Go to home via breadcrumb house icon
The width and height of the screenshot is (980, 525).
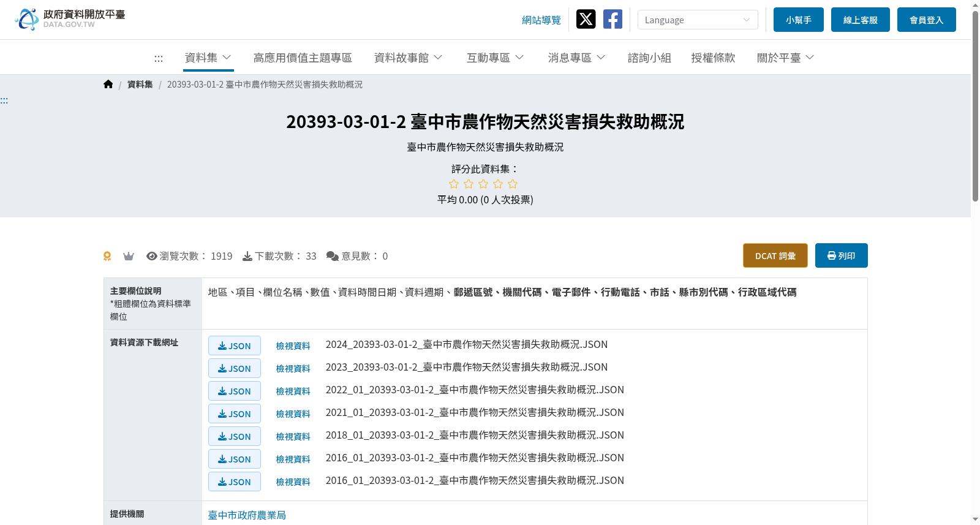click(108, 84)
